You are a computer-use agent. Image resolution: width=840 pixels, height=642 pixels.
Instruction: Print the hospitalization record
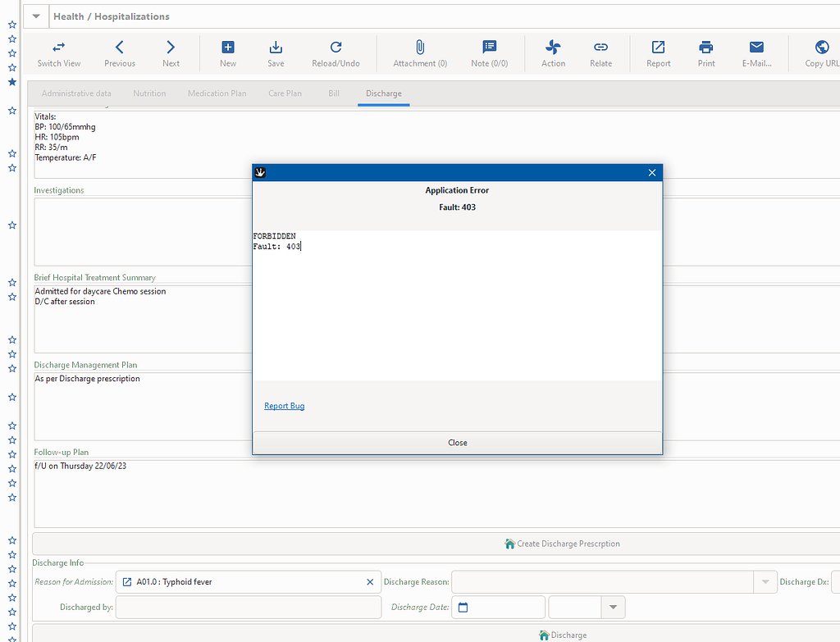pos(706,48)
